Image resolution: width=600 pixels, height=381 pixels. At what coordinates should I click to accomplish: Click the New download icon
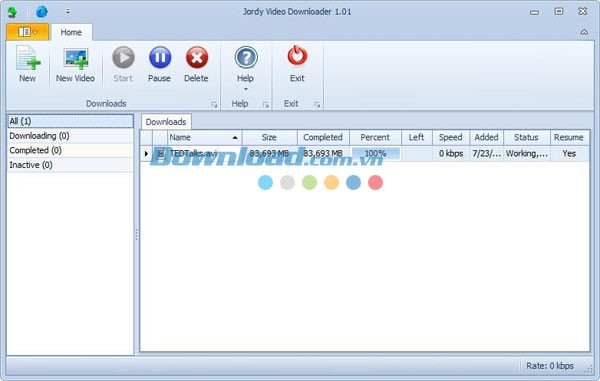28,58
